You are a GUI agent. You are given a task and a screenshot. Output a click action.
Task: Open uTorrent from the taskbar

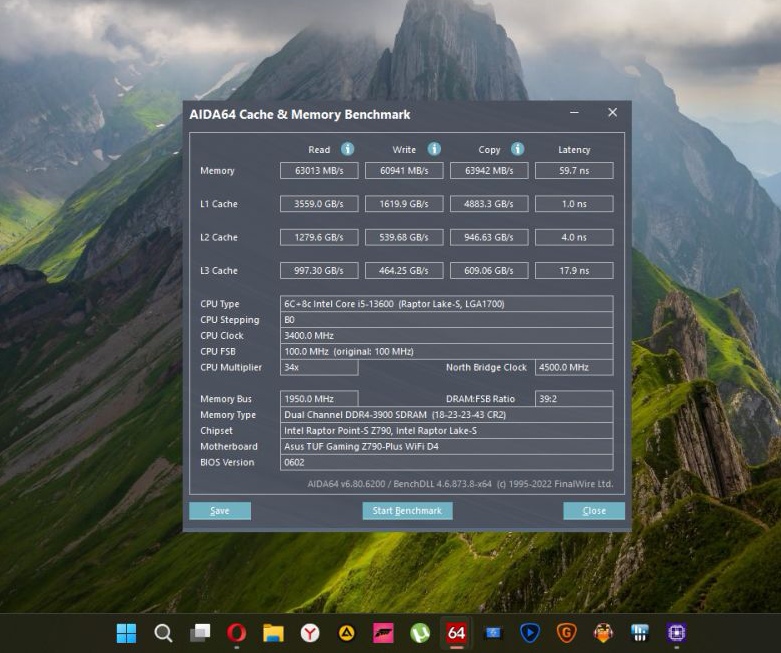tap(420, 633)
